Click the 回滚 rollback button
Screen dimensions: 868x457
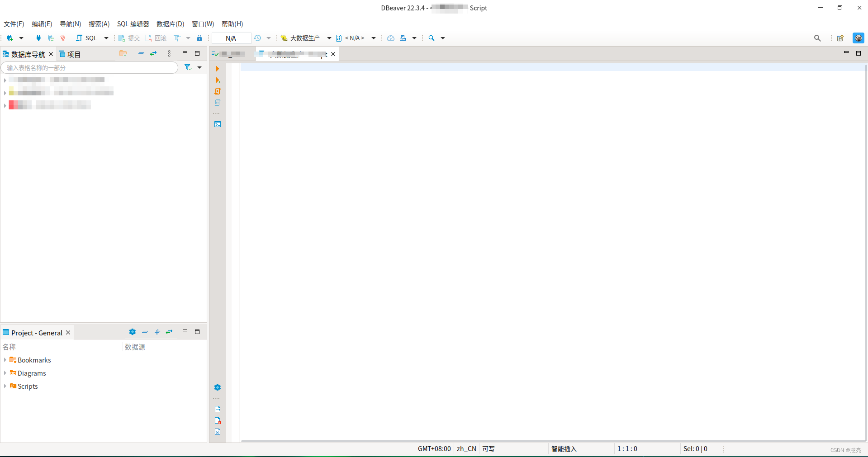point(157,38)
